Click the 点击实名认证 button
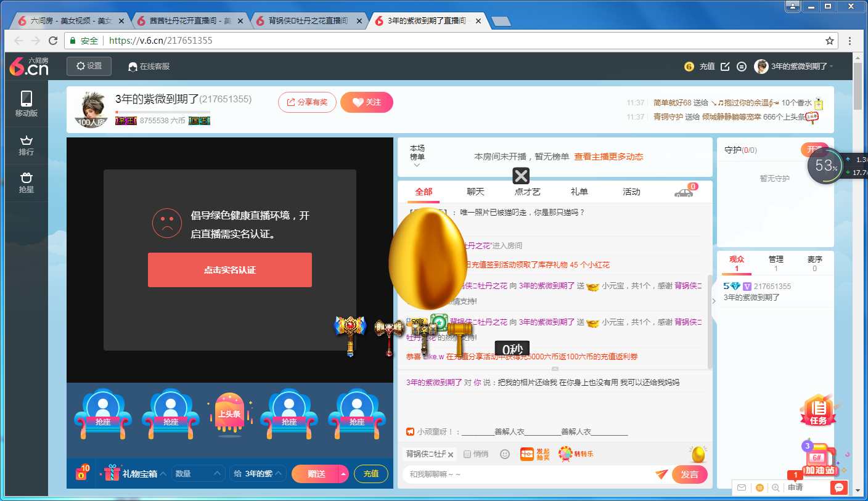 pos(230,270)
